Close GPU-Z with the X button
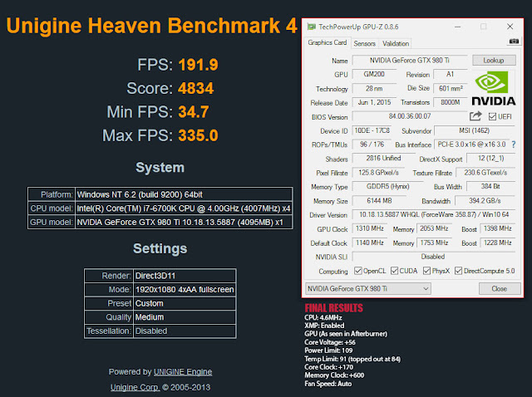The height and width of the screenshot is (397, 532). [x=510, y=27]
